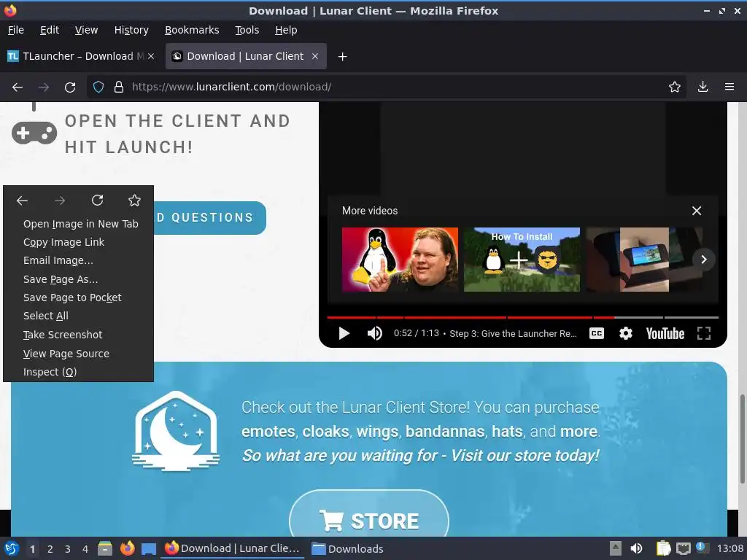Click the context menu back arrow
The height and width of the screenshot is (560, 747).
click(x=23, y=201)
